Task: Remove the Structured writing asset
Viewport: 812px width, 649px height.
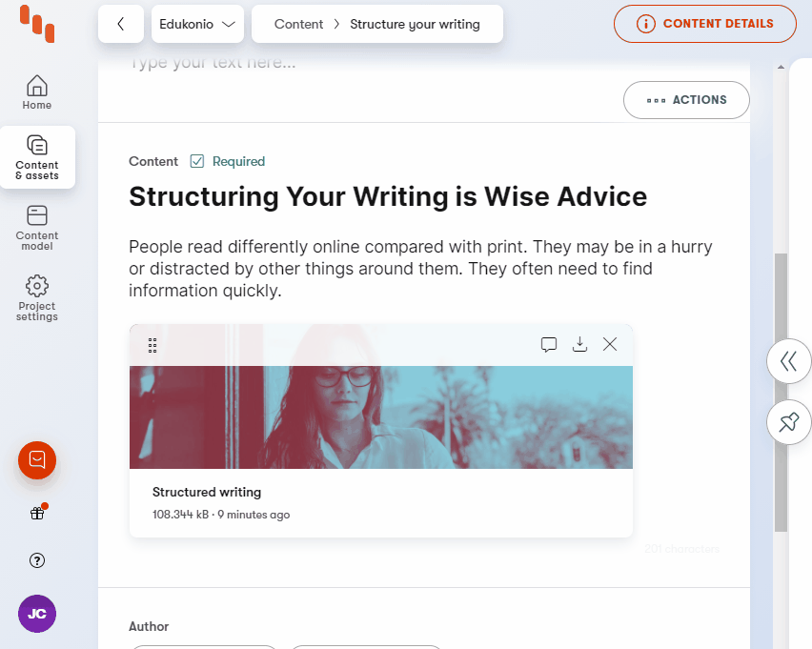Action: [610, 345]
